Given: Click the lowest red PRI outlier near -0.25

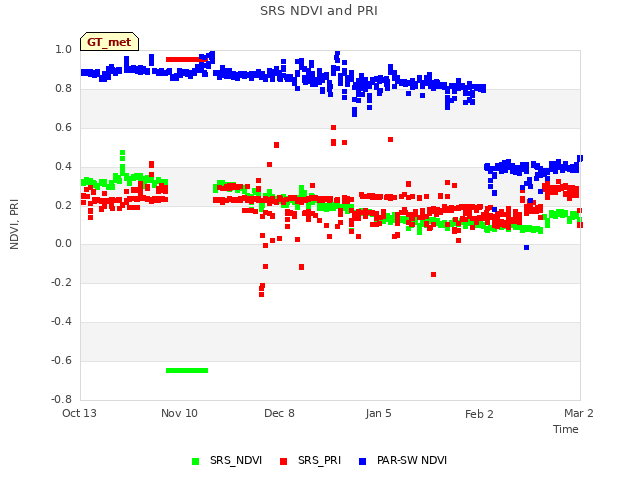Looking at the screenshot, I should (x=262, y=294).
